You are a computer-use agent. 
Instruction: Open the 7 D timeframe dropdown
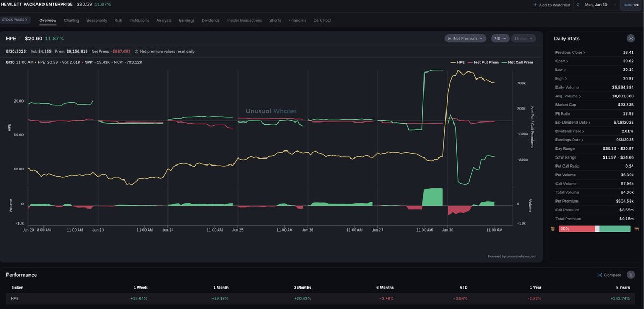(500, 39)
